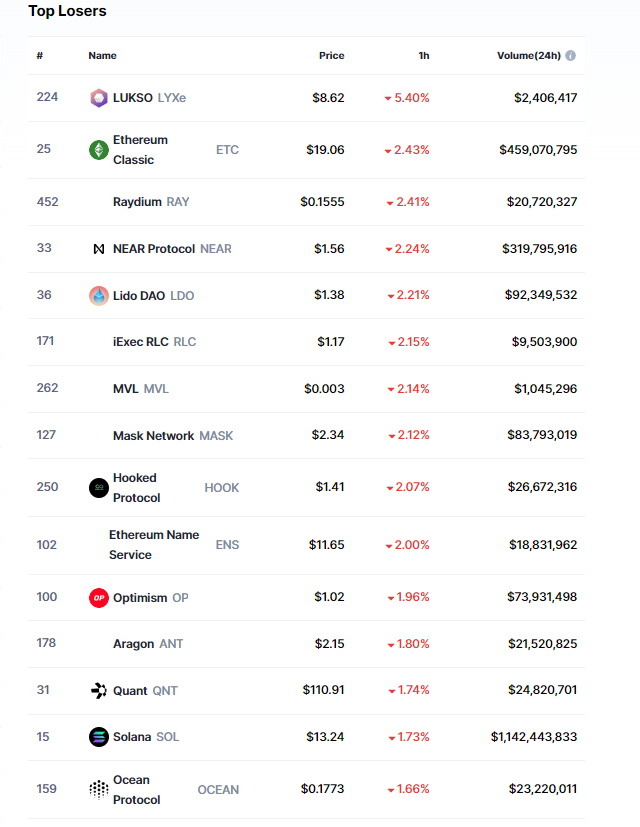
Task: Click the LUKSO coin logo icon
Action: click(98, 98)
